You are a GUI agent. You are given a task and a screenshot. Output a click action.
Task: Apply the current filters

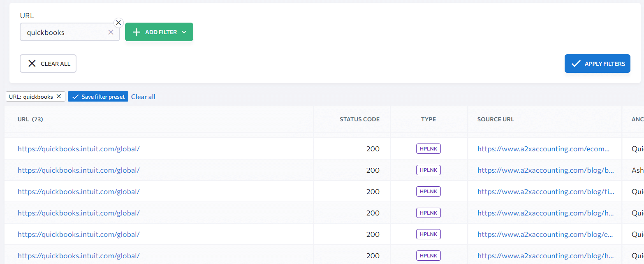(597, 63)
